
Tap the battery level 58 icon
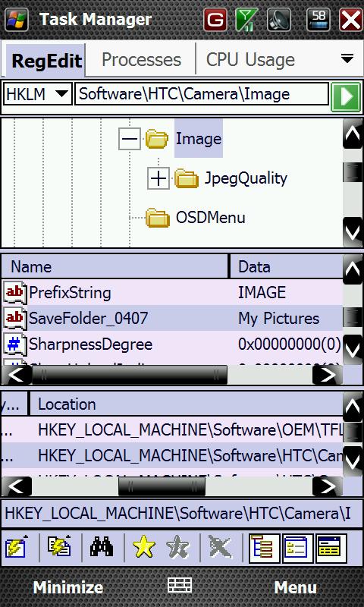(318, 20)
